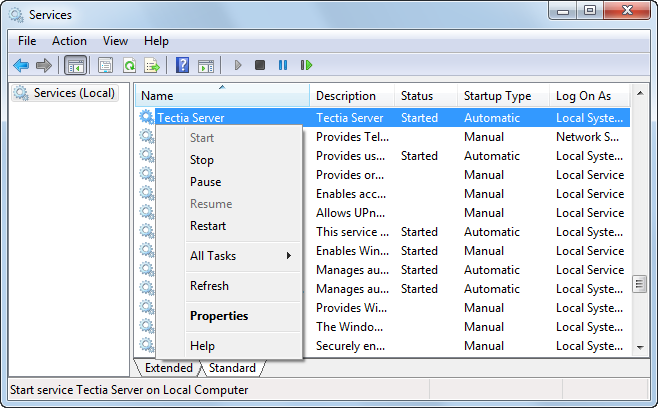Click gear icon of 'Provides or...' row
Screen dimensions: 658x408
(x=146, y=174)
